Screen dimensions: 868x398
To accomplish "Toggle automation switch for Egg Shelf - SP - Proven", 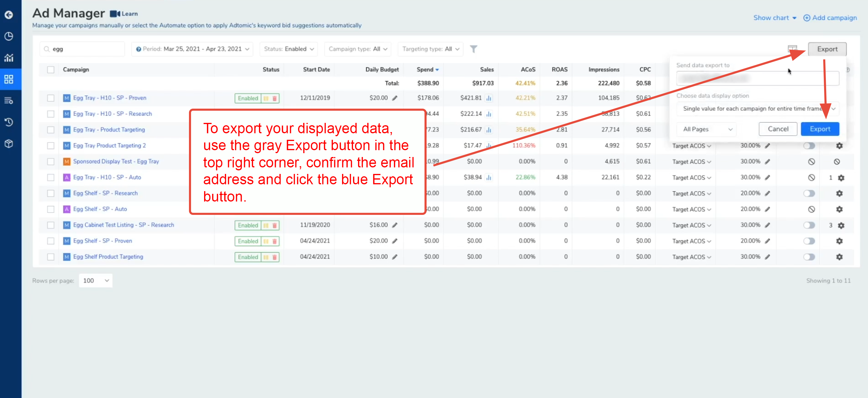I will [x=809, y=241].
